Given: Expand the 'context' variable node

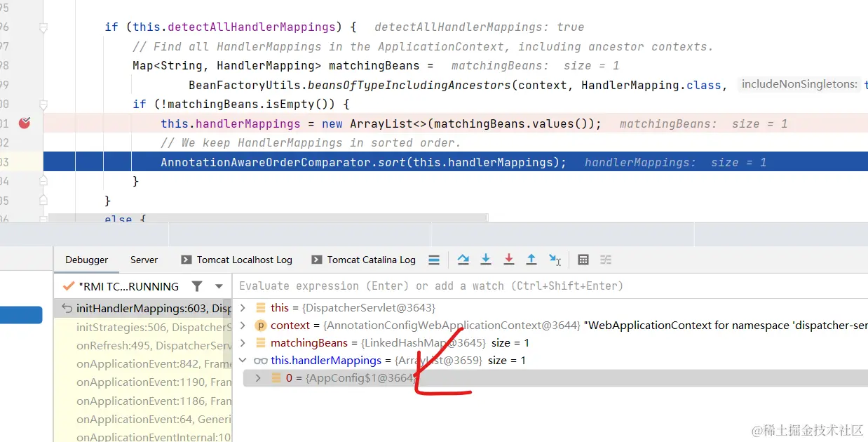Looking at the screenshot, I should click(243, 326).
